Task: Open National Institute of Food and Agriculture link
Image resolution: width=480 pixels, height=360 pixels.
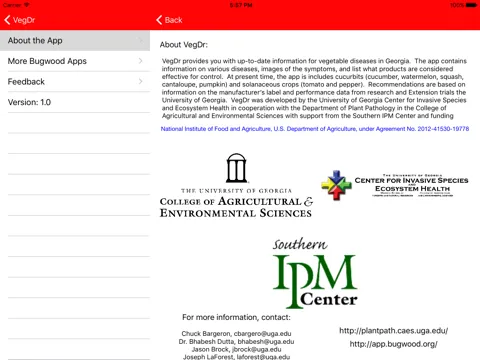Action: (x=315, y=129)
